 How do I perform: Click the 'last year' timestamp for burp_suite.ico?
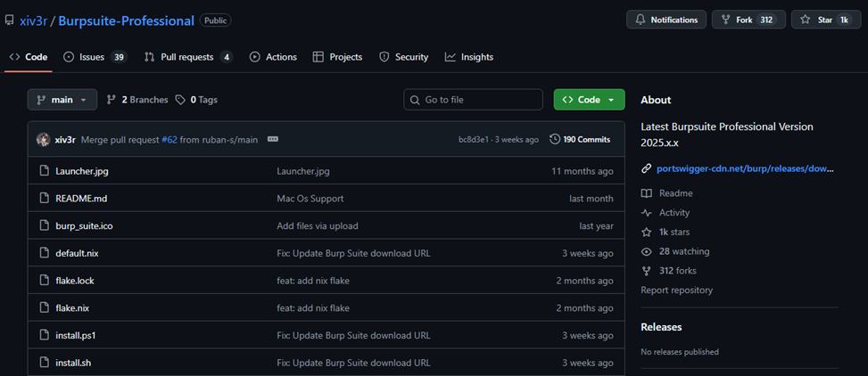[x=596, y=225]
